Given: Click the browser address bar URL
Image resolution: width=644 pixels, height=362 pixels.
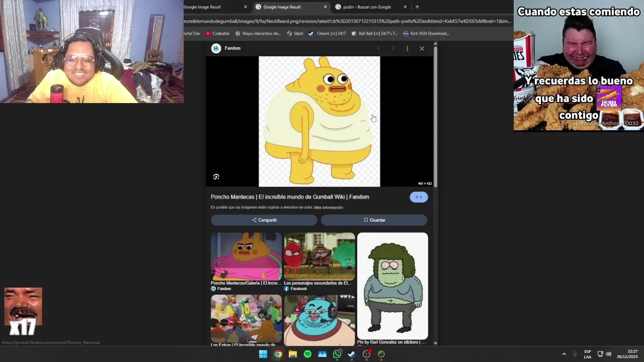Looking at the screenshot, I should (x=347, y=21).
